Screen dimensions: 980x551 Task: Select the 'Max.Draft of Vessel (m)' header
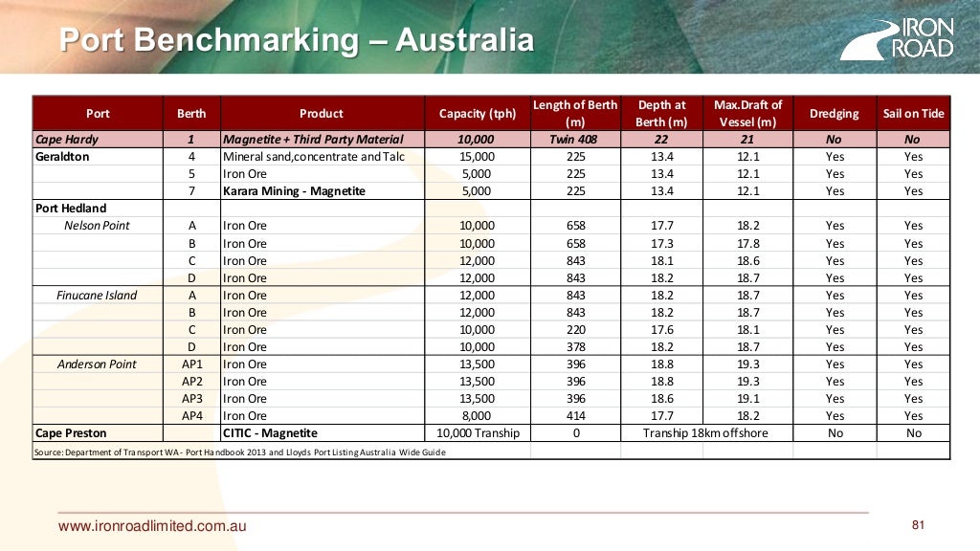coord(747,113)
